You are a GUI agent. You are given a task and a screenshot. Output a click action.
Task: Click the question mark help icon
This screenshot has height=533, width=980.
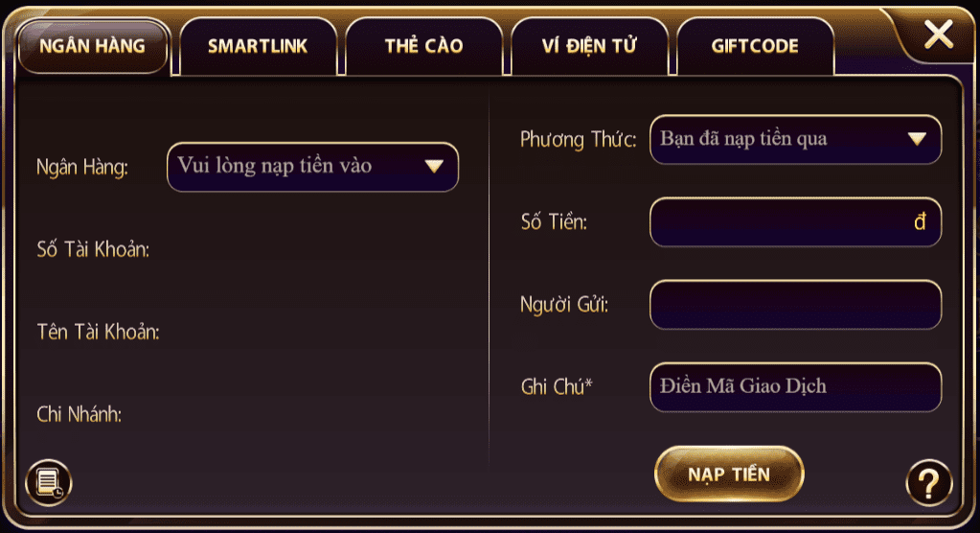tap(928, 482)
